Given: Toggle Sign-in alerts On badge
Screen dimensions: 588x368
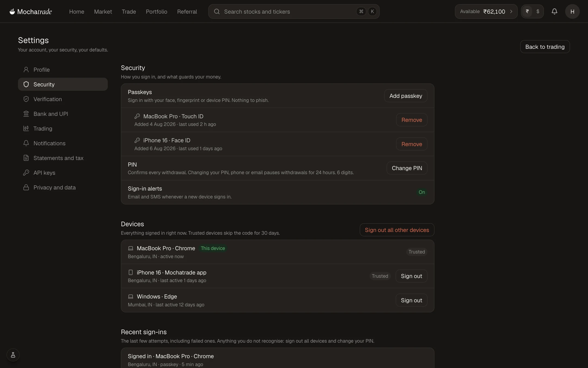Looking at the screenshot, I should point(422,192).
